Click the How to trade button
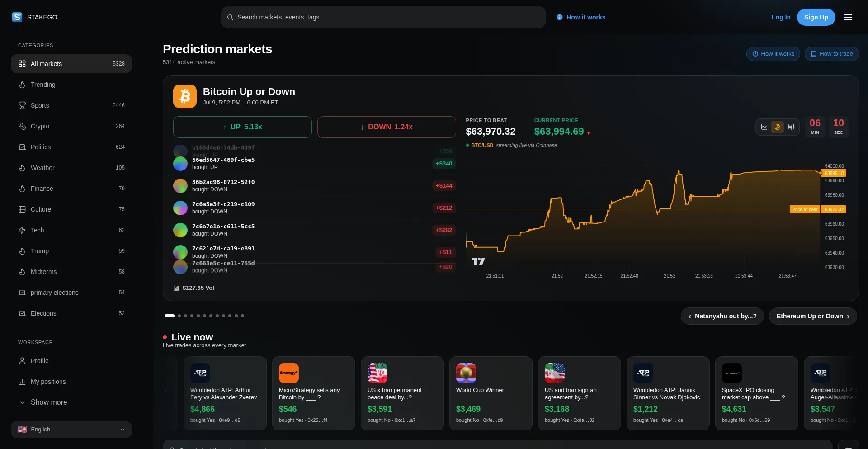The width and height of the screenshot is (868, 449). point(832,54)
